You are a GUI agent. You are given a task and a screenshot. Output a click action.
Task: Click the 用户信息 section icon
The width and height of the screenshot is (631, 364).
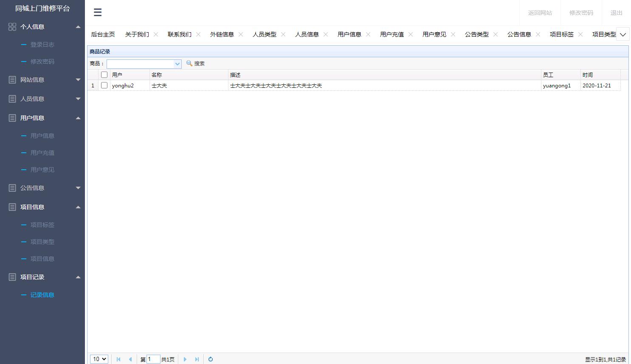pyautogui.click(x=12, y=118)
